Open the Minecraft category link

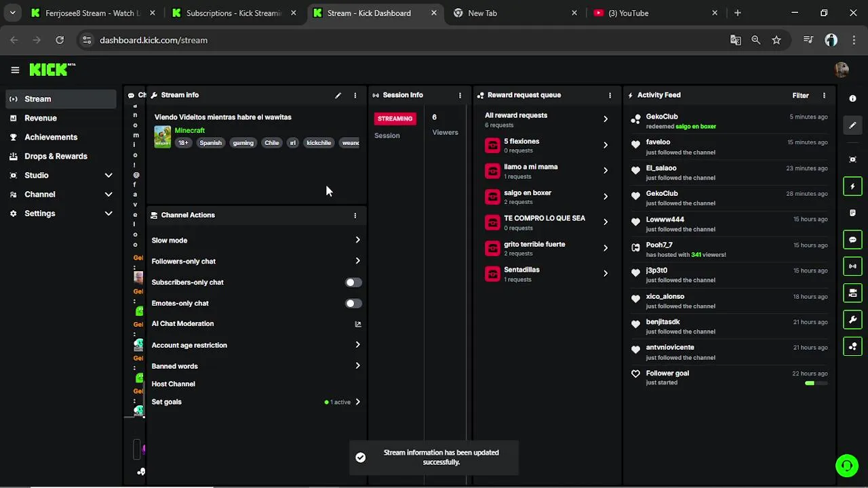[189, 130]
